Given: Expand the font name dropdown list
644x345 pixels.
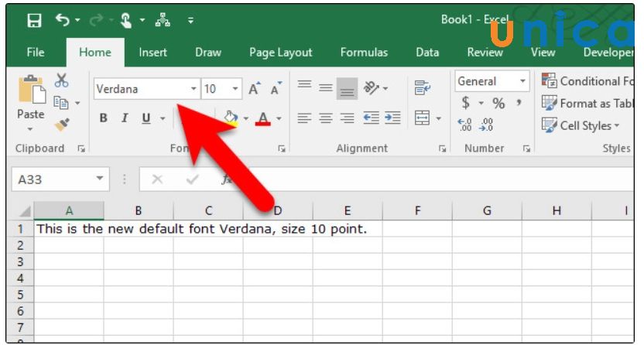Looking at the screenshot, I should coord(194,89).
